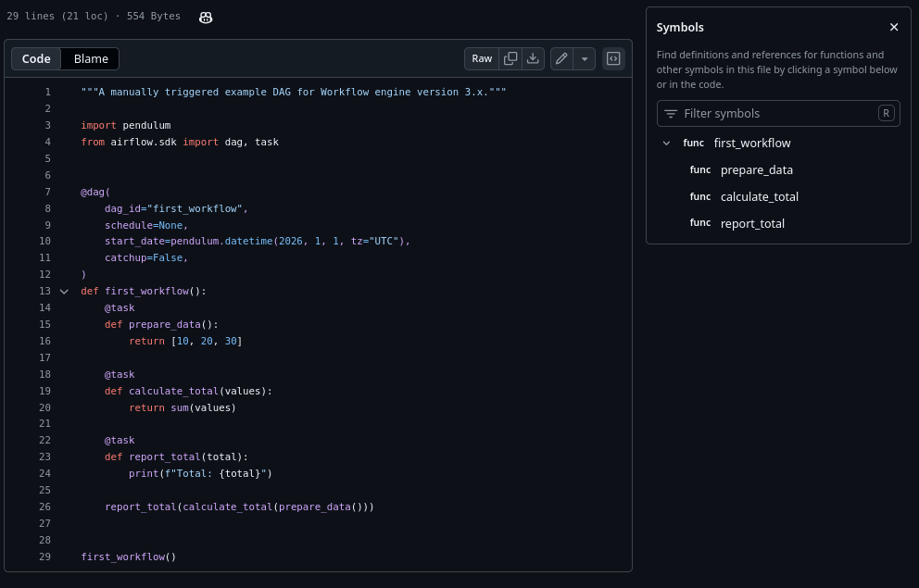Click '29 lines (21 loc)' file info
The width and height of the screenshot is (919, 588).
(x=57, y=16)
